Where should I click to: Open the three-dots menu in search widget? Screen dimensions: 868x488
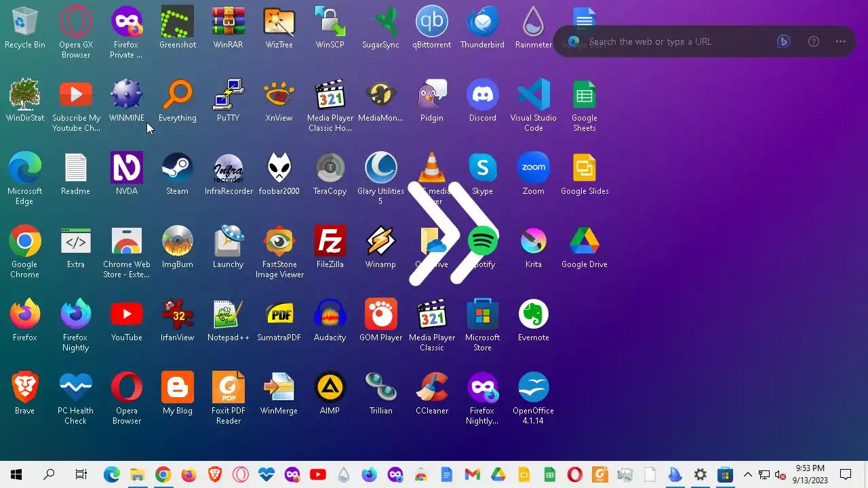click(x=841, y=41)
